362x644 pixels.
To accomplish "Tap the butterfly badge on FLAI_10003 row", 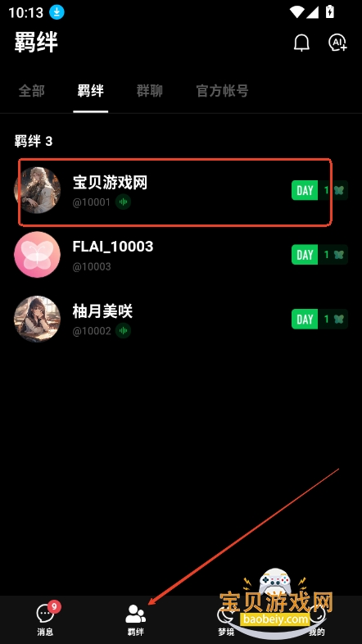I will coord(338,255).
